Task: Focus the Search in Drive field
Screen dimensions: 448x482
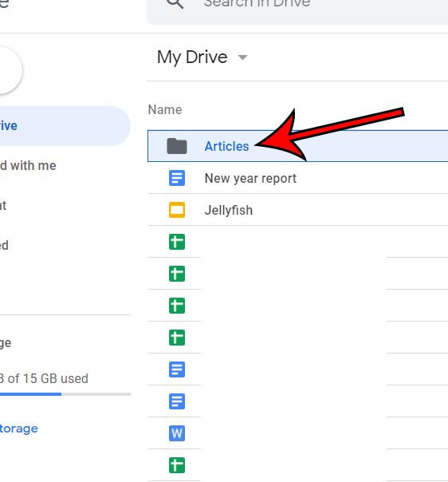Action: 297,11
